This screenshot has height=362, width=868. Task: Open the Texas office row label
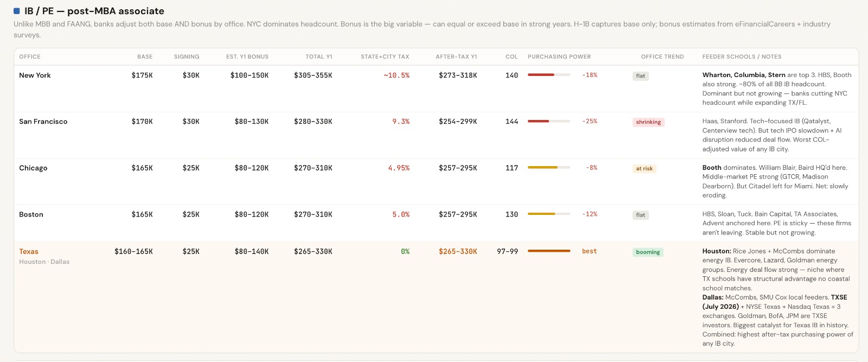click(x=29, y=252)
